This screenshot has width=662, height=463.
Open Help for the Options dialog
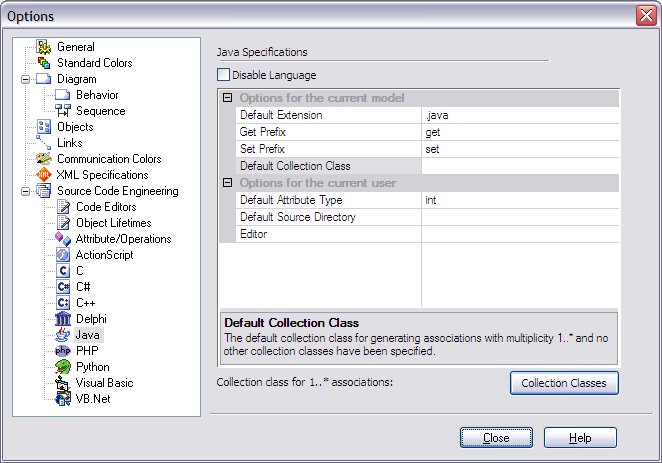[580, 438]
